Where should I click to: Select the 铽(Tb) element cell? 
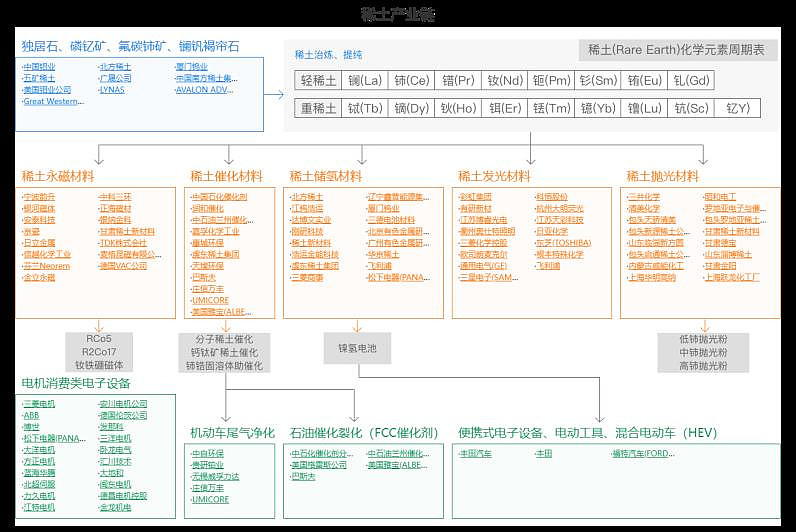[x=364, y=108]
